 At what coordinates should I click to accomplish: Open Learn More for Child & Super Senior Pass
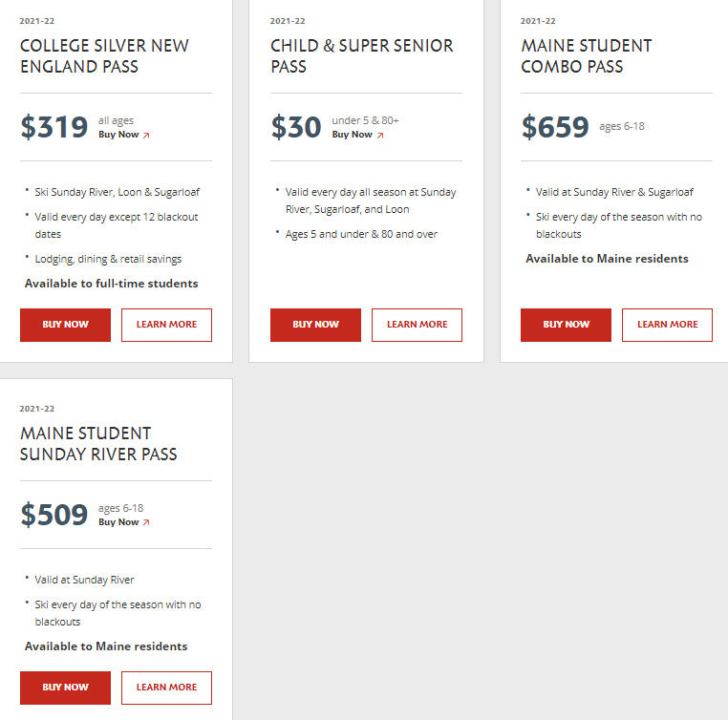[417, 325]
